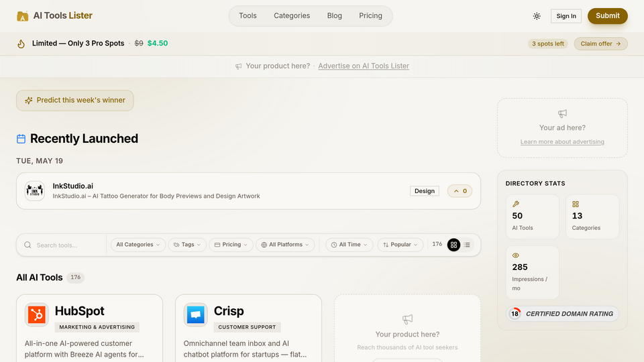644x362 pixels.
Task: Click the Design category tag on InkStudio.ai
Action: click(x=424, y=191)
